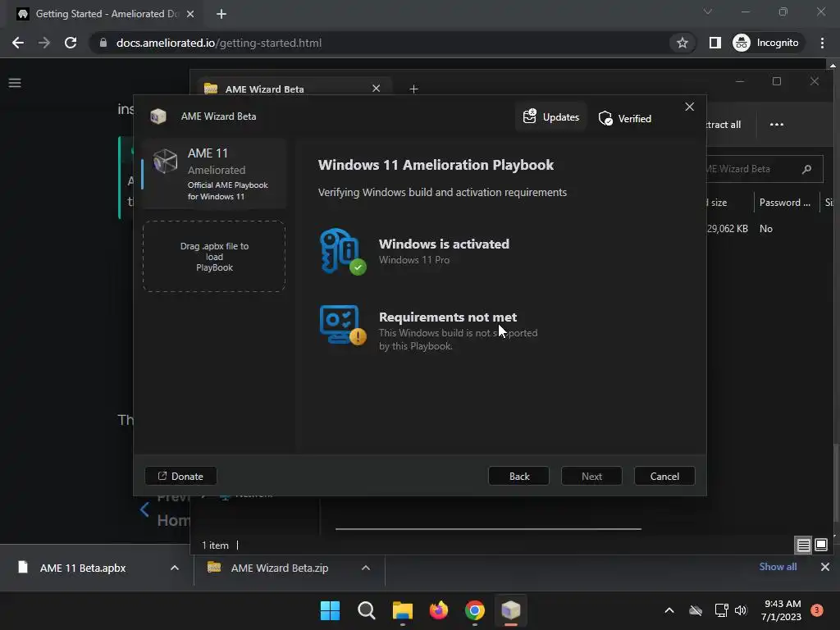Open a new Chrome tab

(x=221, y=14)
